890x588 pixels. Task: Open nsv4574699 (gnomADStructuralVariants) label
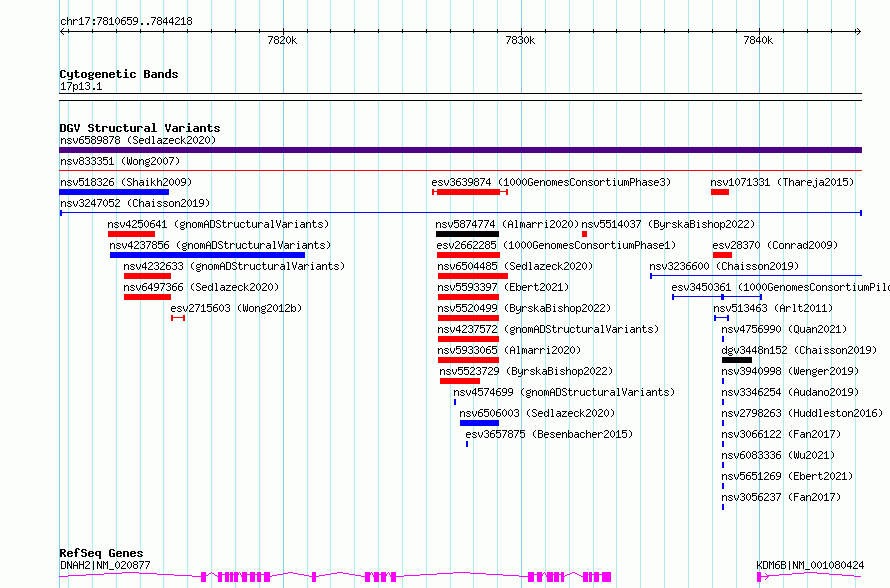(x=564, y=392)
